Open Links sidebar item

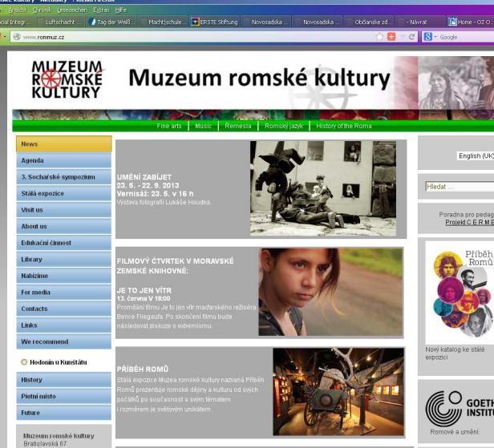(64, 325)
